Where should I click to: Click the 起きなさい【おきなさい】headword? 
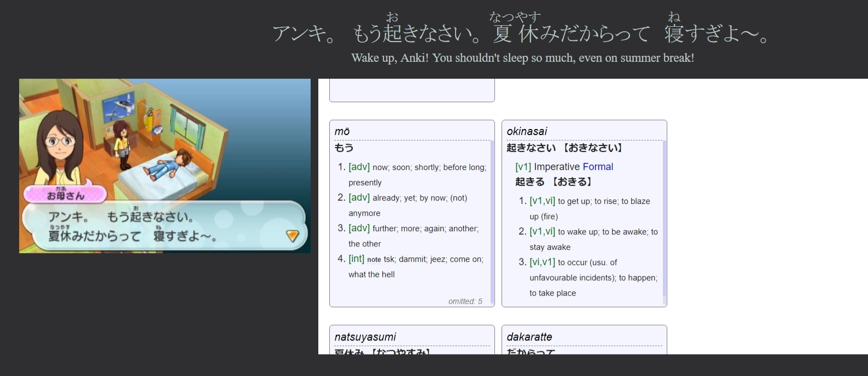tap(564, 148)
